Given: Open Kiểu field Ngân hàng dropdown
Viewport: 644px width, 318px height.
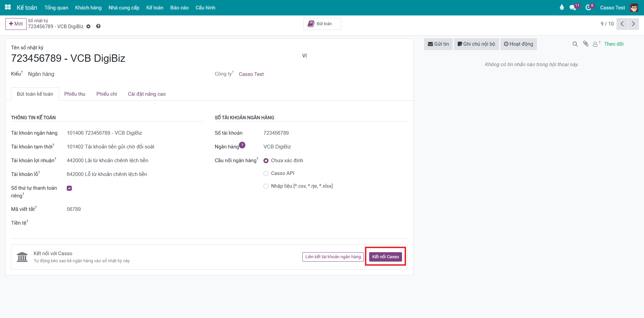Looking at the screenshot, I should pos(41,74).
